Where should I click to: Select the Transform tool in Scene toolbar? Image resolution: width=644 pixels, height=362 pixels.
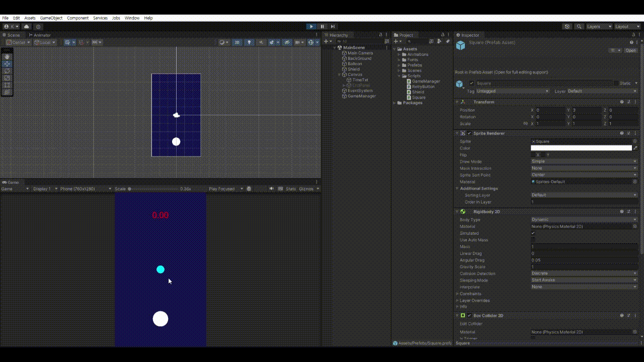[x=7, y=92]
